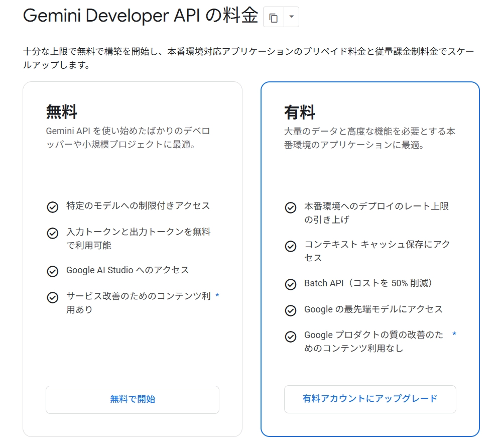Click the text Google の最先端モデルにアクセス
The image size is (504, 442).
(x=373, y=309)
